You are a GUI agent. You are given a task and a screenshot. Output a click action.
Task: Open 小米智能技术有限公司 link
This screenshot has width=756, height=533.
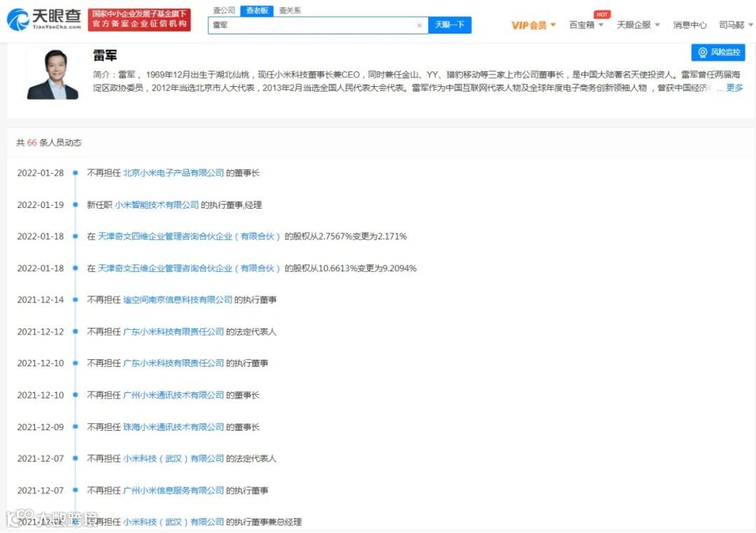pyautogui.click(x=157, y=205)
